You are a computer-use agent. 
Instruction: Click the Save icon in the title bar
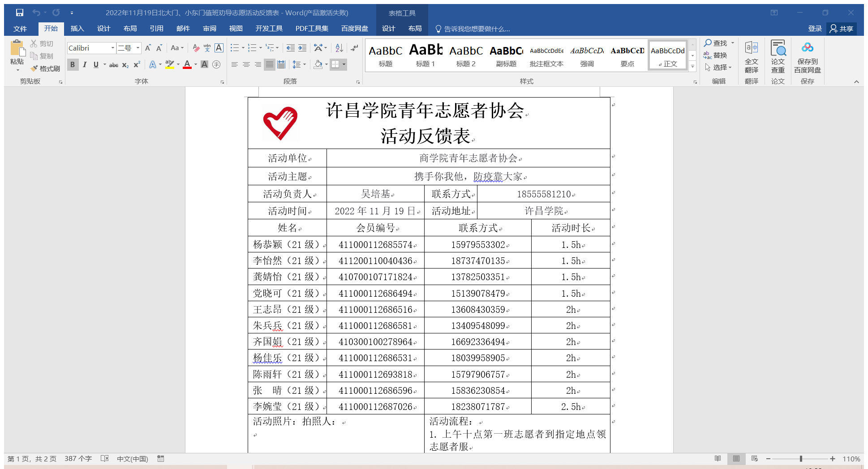click(x=20, y=13)
